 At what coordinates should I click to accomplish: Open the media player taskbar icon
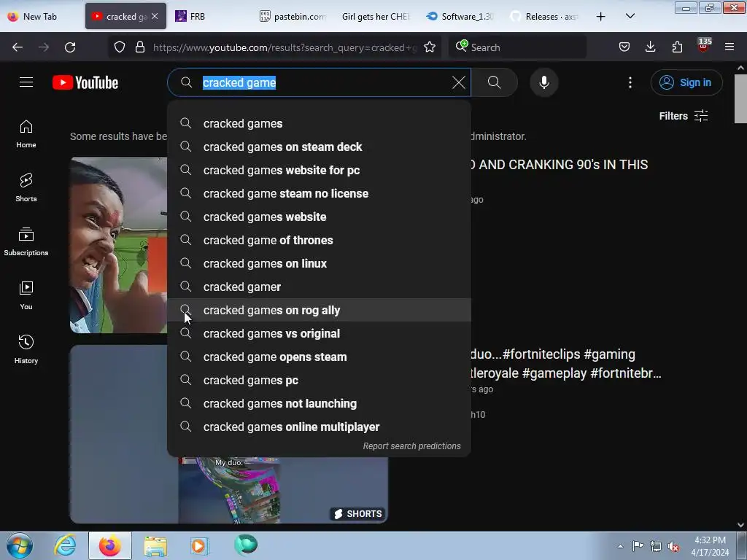click(x=199, y=545)
